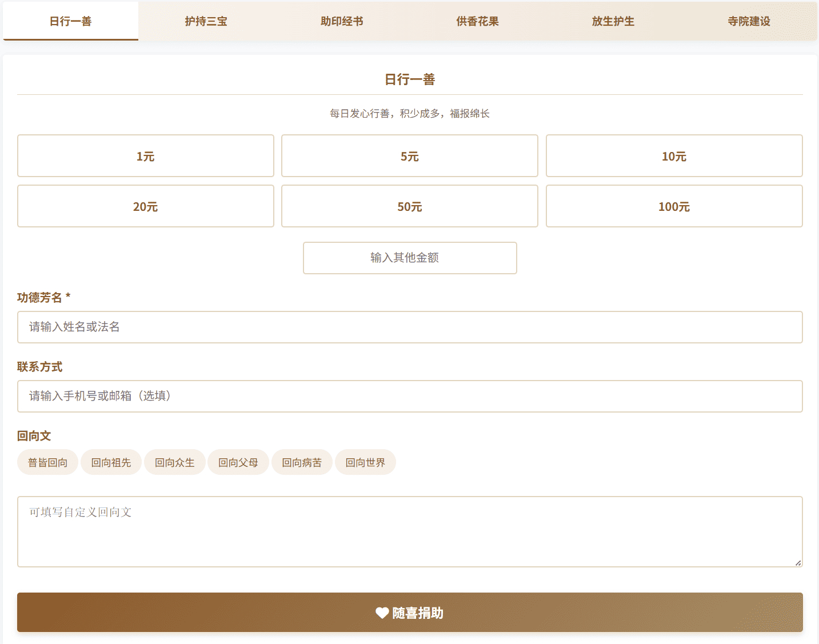Image resolution: width=819 pixels, height=644 pixels.
Task: Pick the 100元 donation amount
Action: coord(674,206)
